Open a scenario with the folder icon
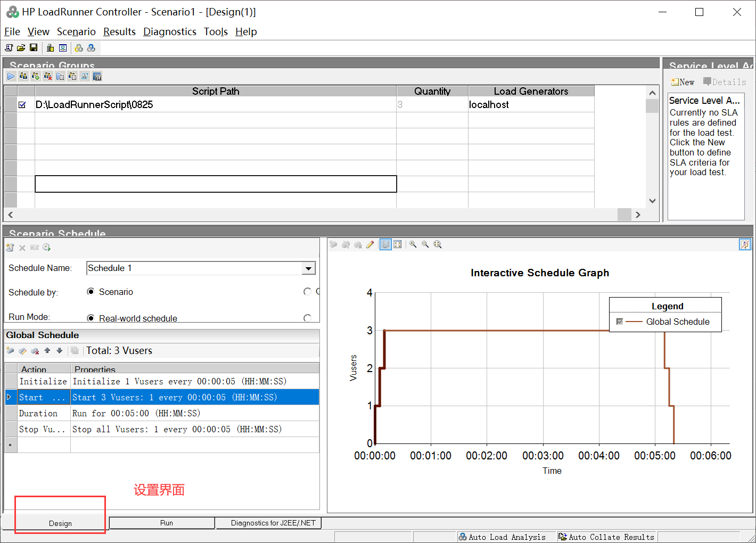756x543 pixels. pyautogui.click(x=21, y=48)
